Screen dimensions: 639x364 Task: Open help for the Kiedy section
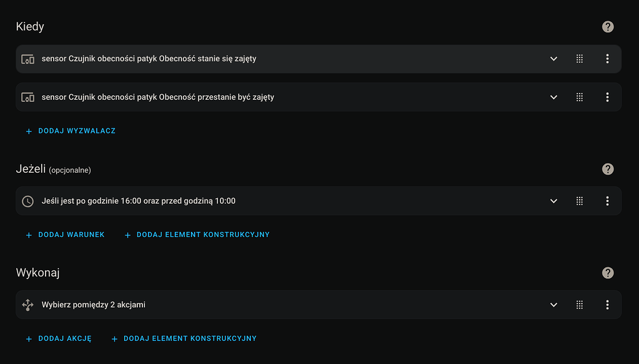pos(608,27)
